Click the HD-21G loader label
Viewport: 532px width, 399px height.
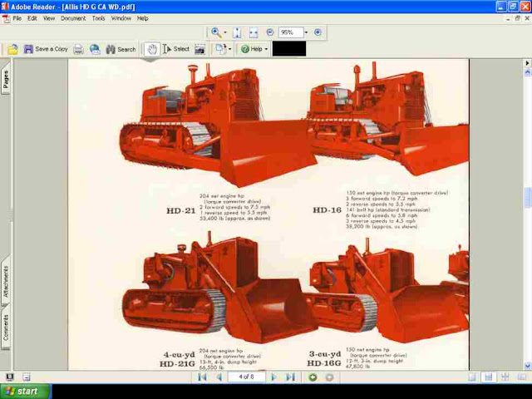click(177, 364)
